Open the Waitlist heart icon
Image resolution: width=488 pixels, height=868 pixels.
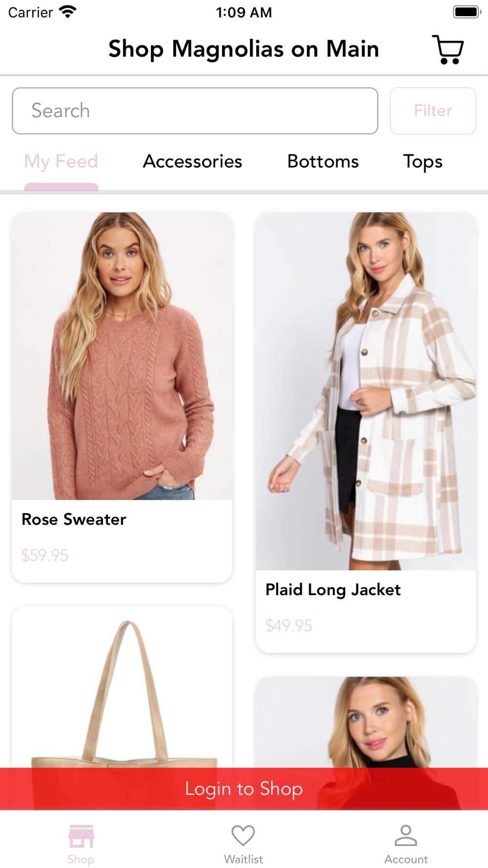(243, 835)
